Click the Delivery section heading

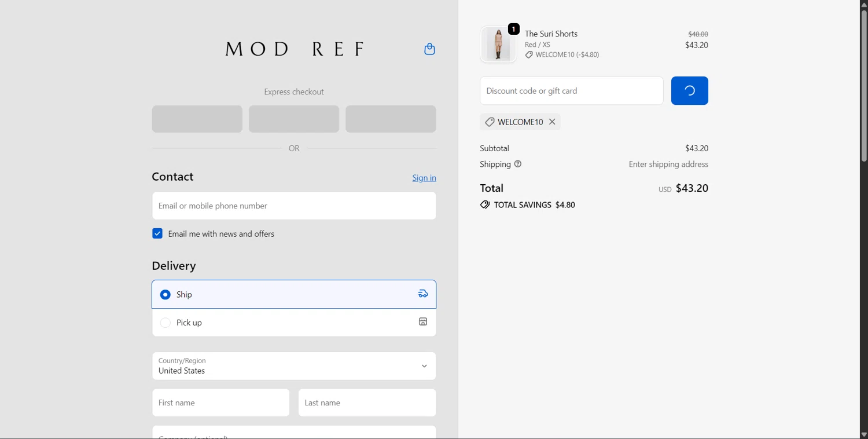174,266
